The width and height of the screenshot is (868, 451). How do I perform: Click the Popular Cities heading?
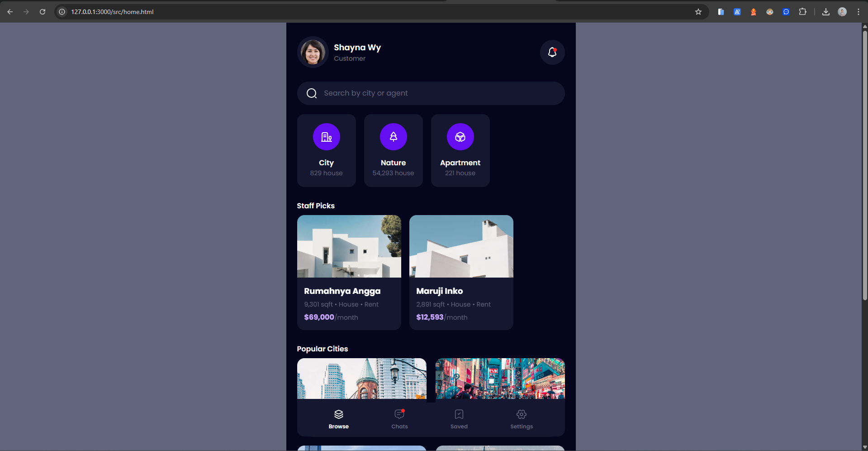(x=322, y=349)
